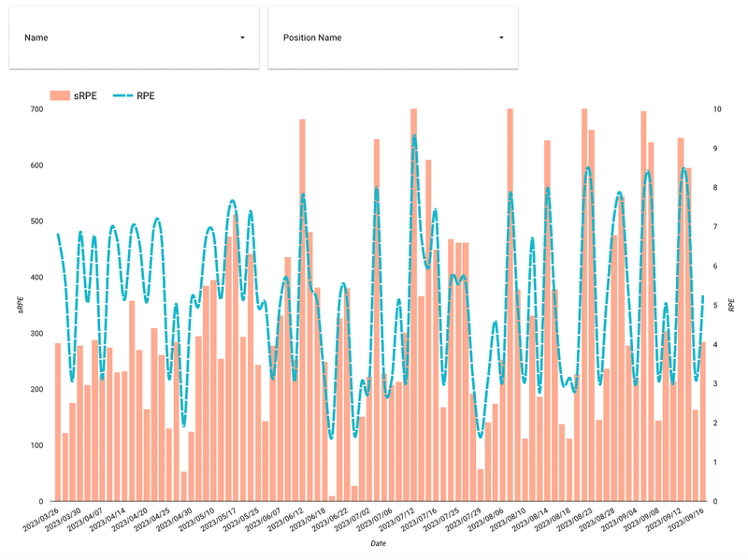Screen dimensions: 748x560
Task: Click the right RPE axis title
Action: pos(731,306)
